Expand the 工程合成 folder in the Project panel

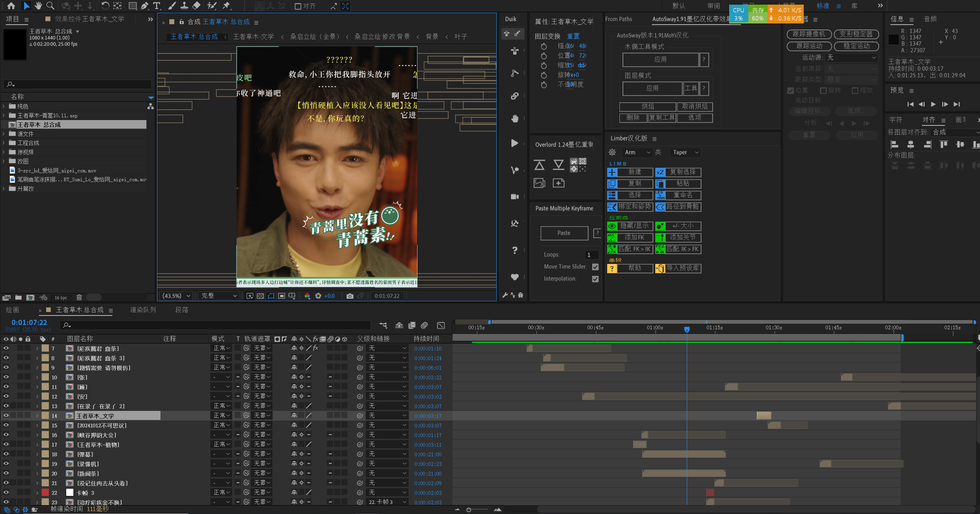[x=3, y=143]
